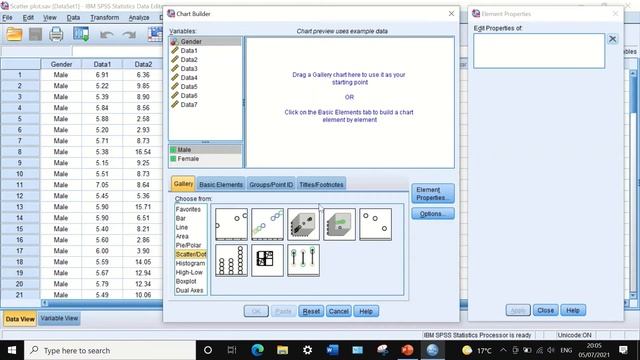Switch to the Titles/Footnotes tab

click(321, 184)
